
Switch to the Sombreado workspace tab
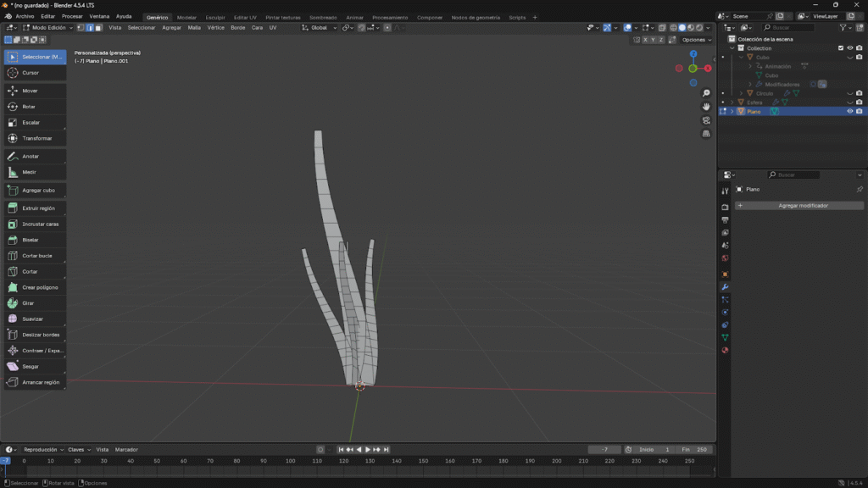tap(322, 17)
